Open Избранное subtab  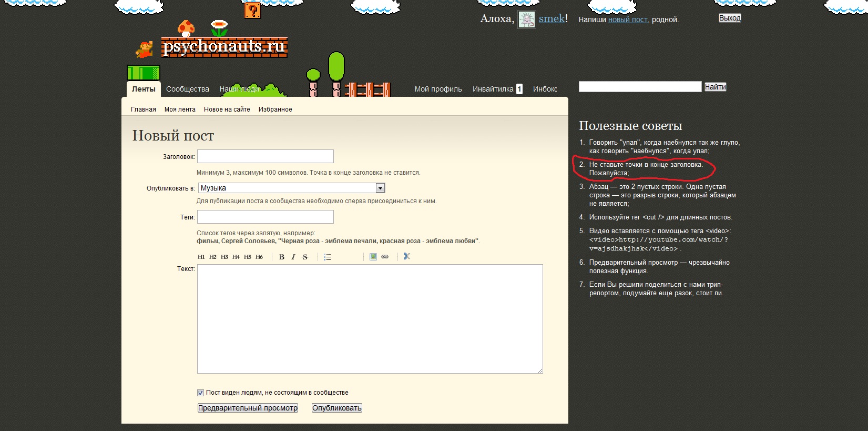pos(275,109)
